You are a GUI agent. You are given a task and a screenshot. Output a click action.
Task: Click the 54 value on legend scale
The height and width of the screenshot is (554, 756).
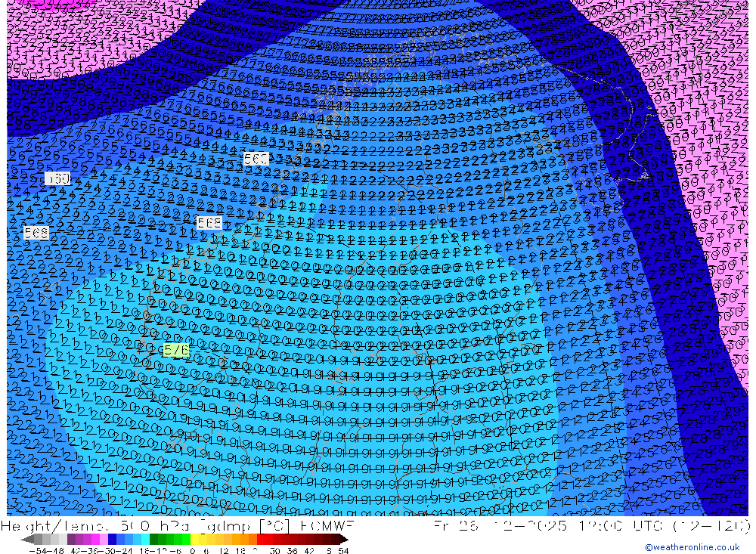pyautogui.click(x=343, y=551)
